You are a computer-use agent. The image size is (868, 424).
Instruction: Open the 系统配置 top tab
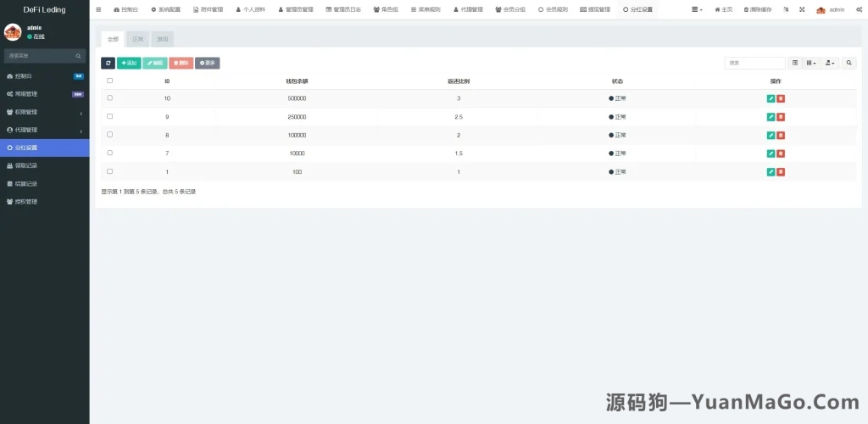[x=165, y=10]
